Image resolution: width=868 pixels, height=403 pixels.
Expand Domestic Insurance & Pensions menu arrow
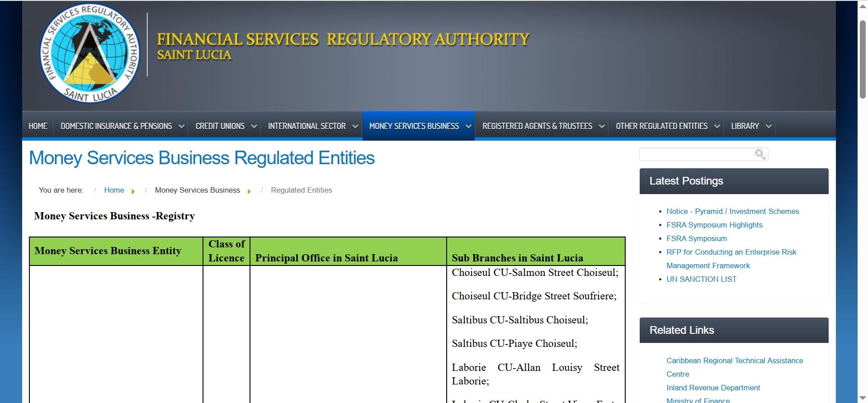click(x=181, y=126)
